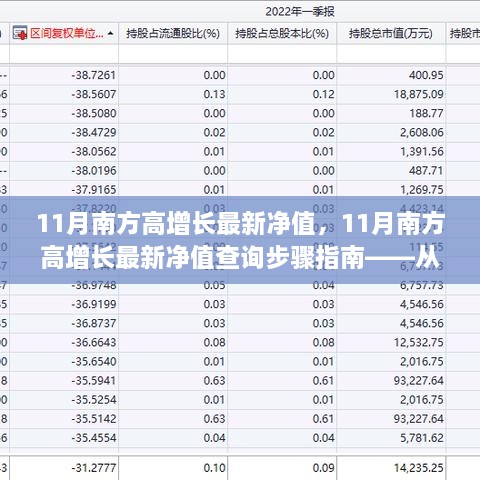Select market value cell 2,608.06

click(x=422, y=132)
